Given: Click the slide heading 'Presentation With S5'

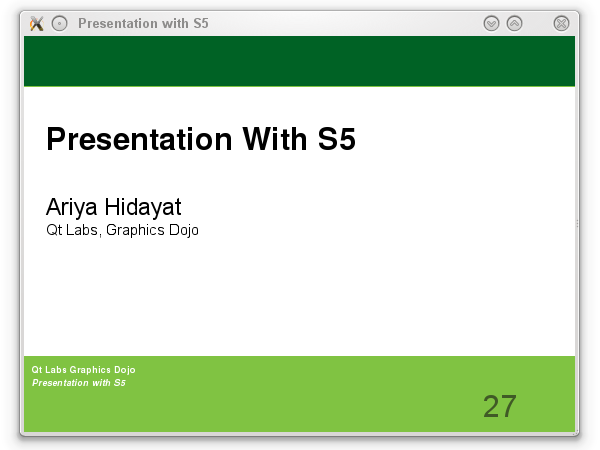Looking at the screenshot, I should 201,140.
